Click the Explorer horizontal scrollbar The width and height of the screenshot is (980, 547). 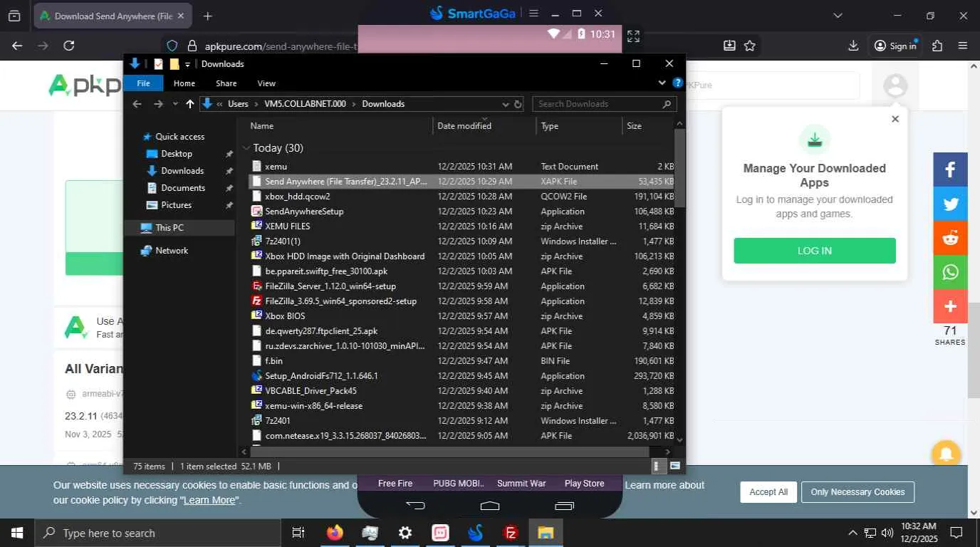(449, 451)
